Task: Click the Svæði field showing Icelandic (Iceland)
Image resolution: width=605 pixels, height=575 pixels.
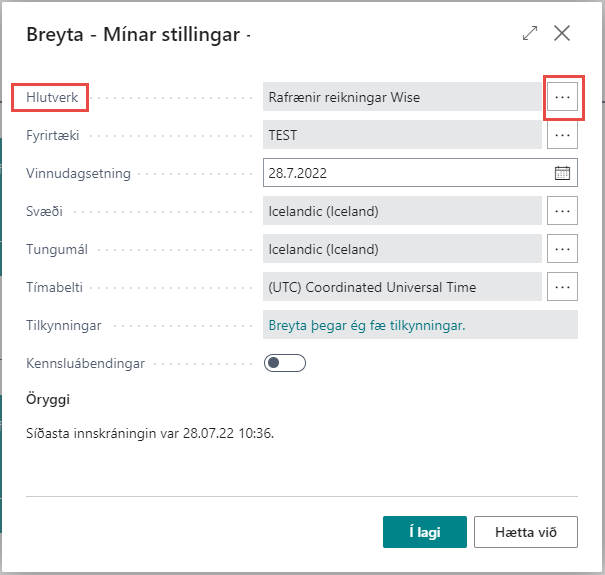Action: [x=402, y=211]
